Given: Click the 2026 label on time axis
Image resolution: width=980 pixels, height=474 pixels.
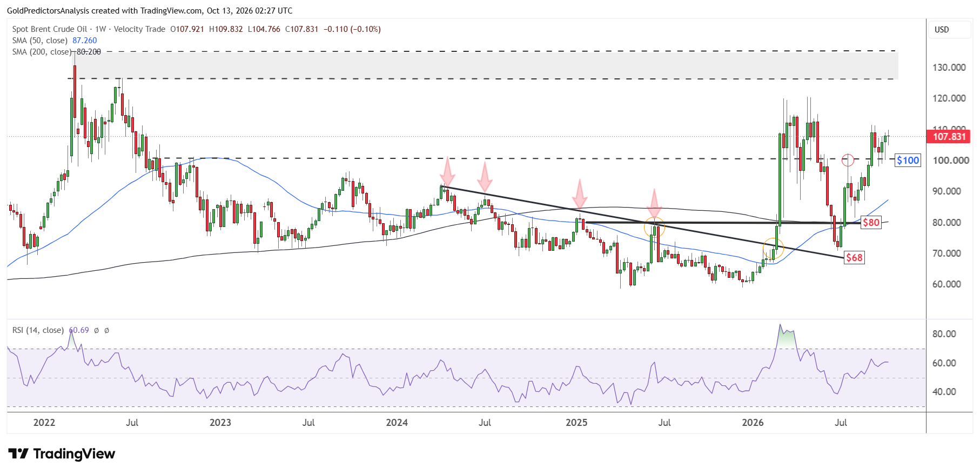Looking at the screenshot, I should tap(753, 423).
